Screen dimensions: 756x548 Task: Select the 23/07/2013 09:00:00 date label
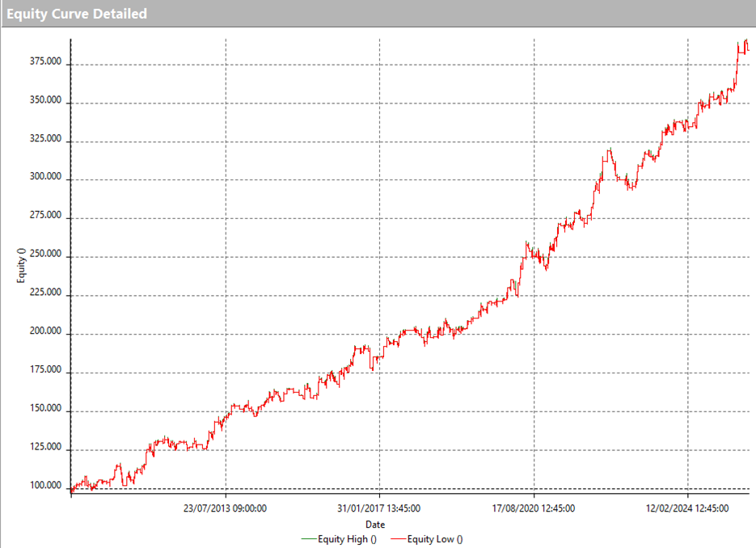pos(225,508)
